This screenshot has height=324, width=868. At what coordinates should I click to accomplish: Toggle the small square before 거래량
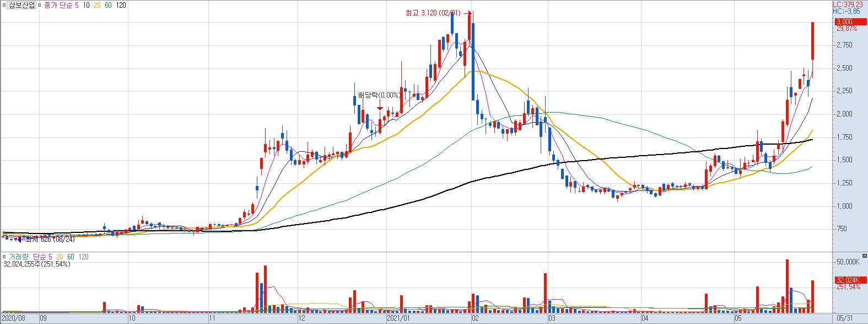(4, 257)
